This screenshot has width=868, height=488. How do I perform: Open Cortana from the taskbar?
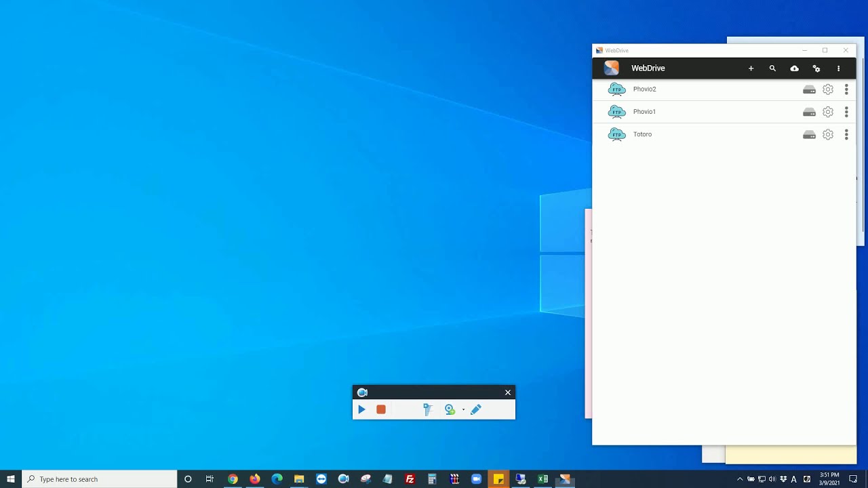[188, 479]
